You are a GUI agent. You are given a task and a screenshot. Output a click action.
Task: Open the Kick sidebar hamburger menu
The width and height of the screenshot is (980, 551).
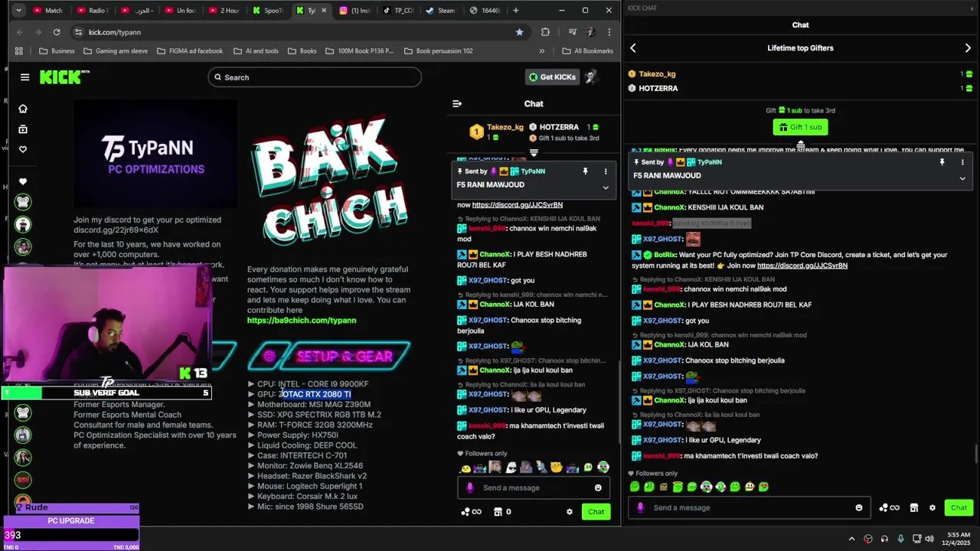(x=24, y=77)
